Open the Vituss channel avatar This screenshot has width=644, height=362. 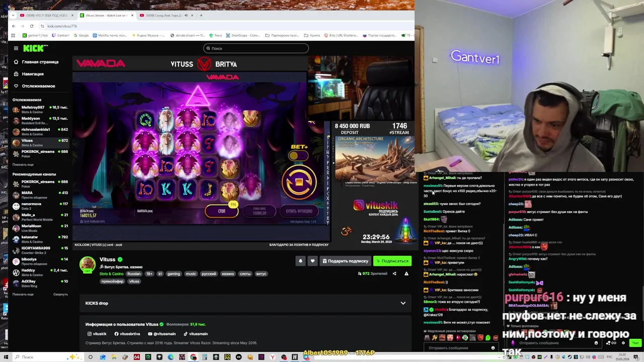88,265
